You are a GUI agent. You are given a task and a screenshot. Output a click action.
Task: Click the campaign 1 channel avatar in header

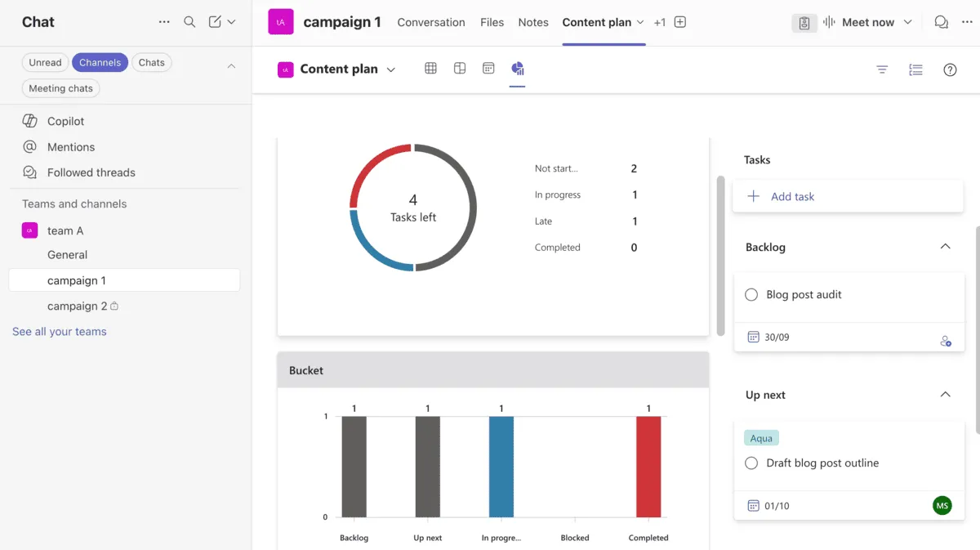281,22
